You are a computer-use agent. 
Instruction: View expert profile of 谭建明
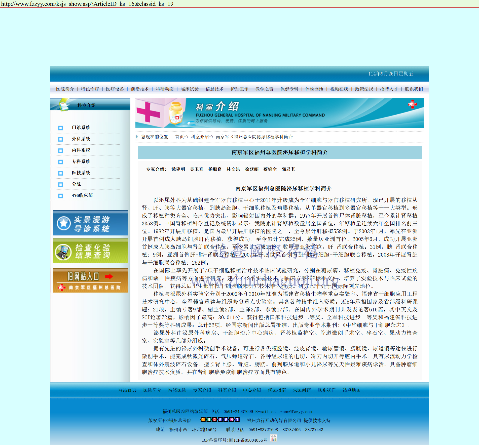coord(178,169)
